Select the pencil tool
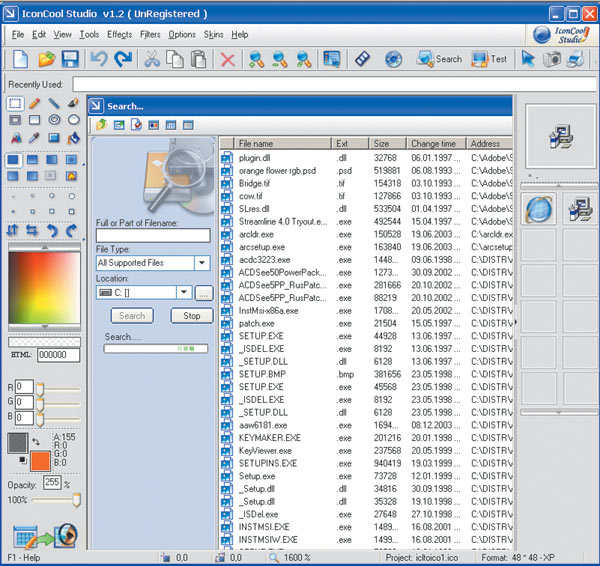Screen dimensions: 600x566 tap(34, 103)
